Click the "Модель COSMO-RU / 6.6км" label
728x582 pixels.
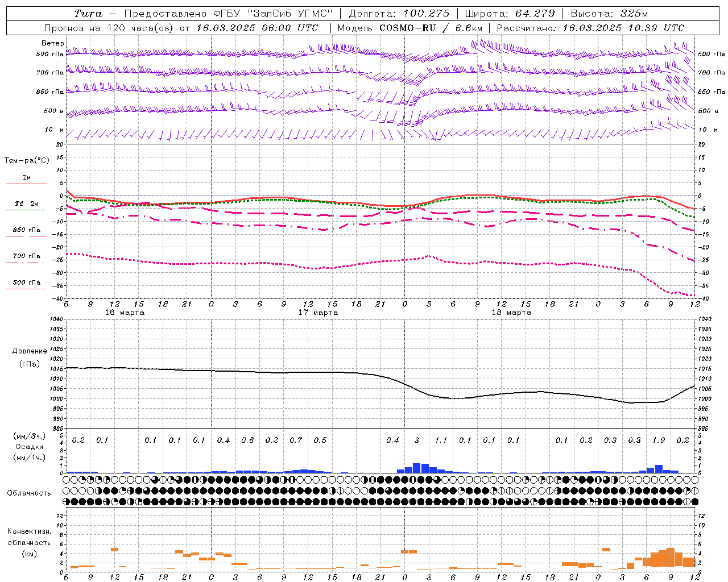tap(409, 28)
